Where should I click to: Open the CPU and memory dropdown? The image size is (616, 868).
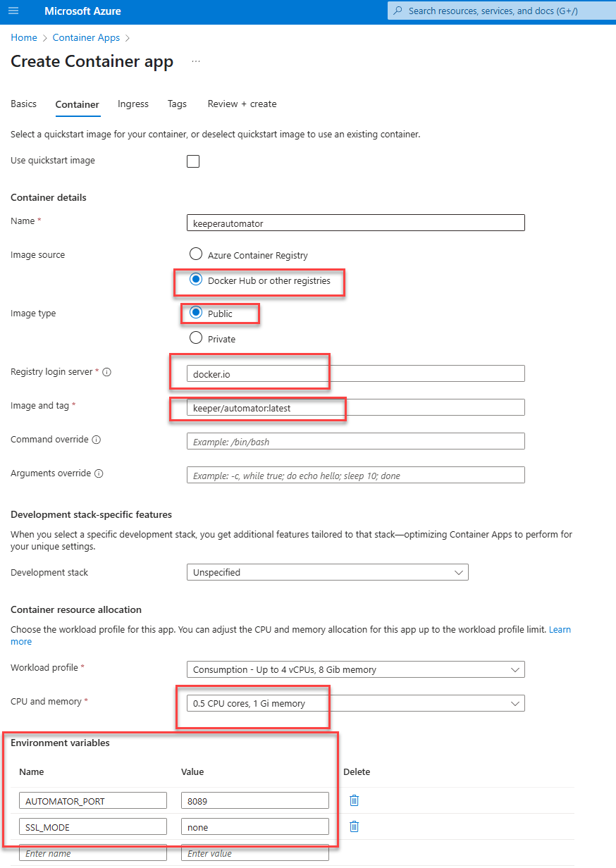(355, 703)
